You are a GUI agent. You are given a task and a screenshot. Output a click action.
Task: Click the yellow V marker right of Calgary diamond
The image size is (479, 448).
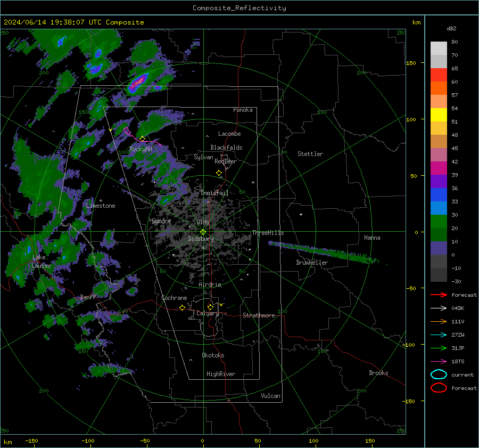pyautogui.click(x=221, y=305)
